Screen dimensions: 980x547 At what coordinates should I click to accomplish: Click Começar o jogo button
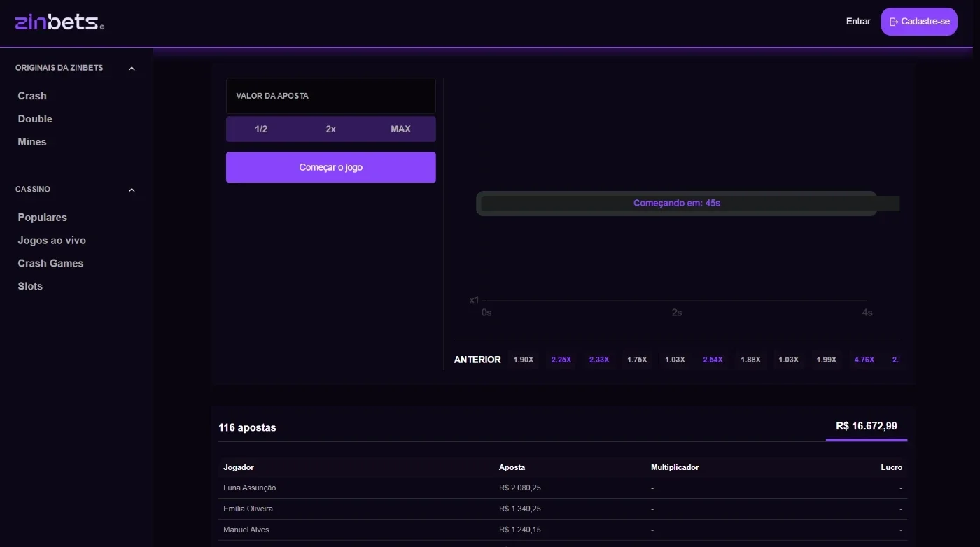331,167
